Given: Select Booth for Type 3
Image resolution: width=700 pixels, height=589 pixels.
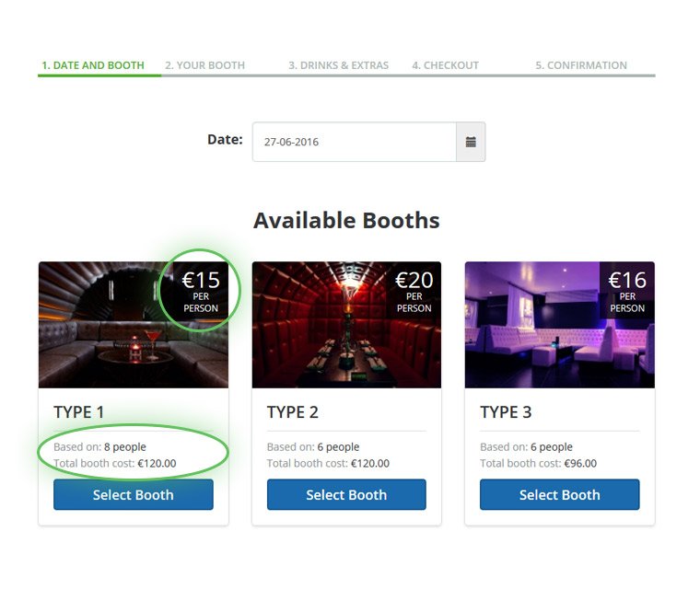Looking at the screenshot, I should (560, 494).
